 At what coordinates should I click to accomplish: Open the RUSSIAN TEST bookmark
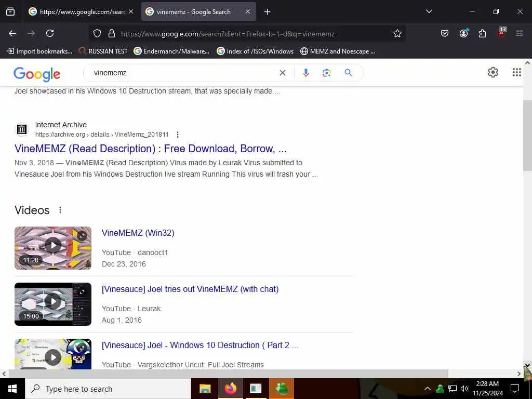click(103, 51)
